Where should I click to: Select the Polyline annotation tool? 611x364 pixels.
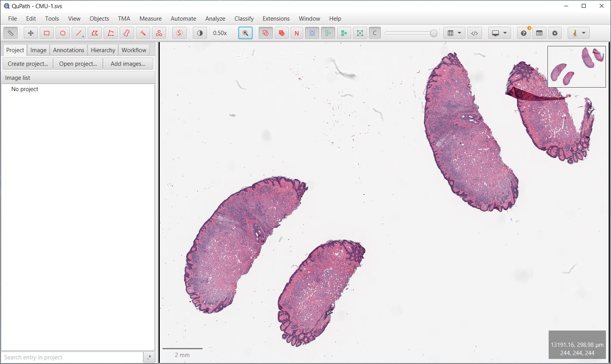[x=111, y=33]
